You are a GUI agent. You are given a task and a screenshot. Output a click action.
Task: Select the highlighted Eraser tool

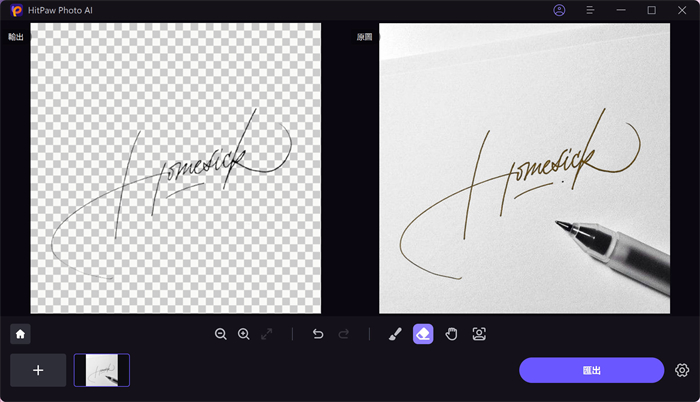pos(423,334)
